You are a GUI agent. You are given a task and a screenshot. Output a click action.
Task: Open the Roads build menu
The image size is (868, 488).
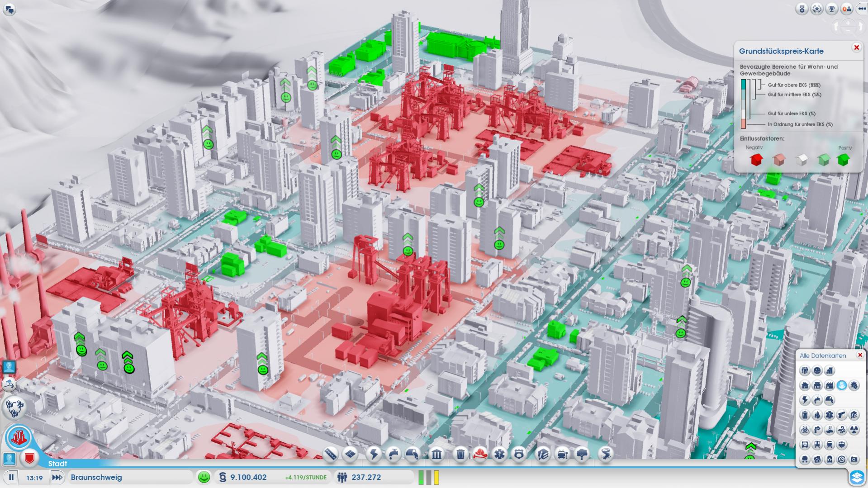pos(331,454)
